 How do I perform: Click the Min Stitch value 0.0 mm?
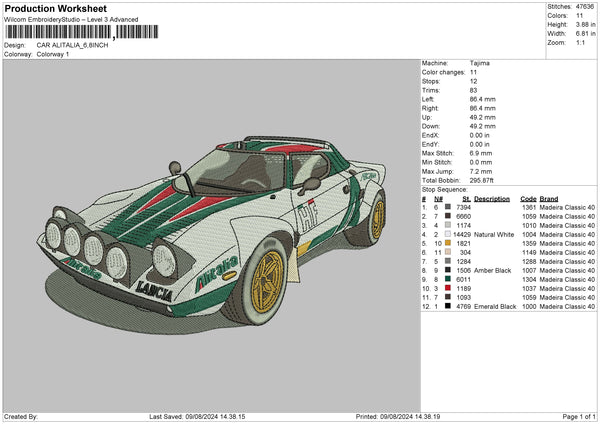click(481, 162)
